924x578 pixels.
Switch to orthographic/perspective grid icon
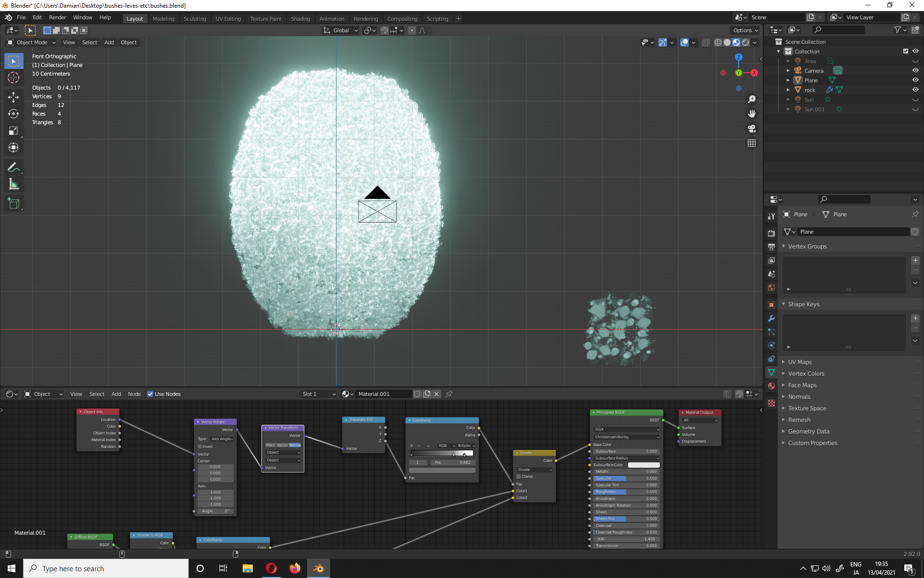[x=751, y=144]
